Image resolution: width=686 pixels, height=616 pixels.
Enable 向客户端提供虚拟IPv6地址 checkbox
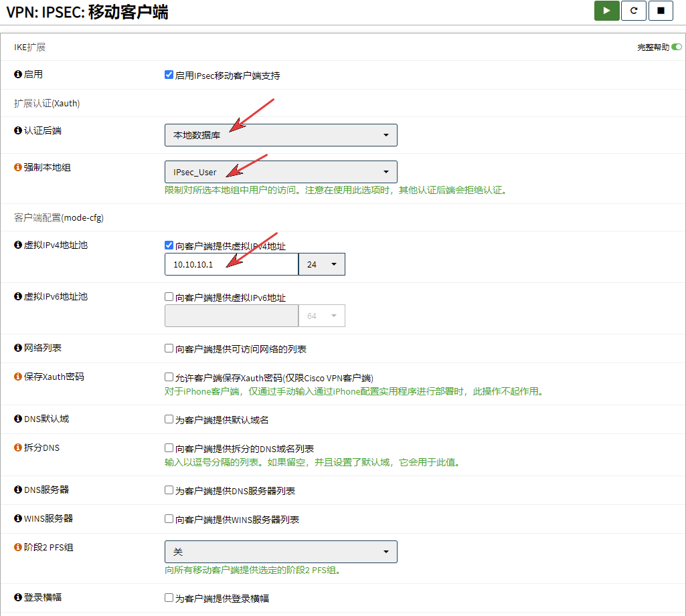(x=169, y=297)
